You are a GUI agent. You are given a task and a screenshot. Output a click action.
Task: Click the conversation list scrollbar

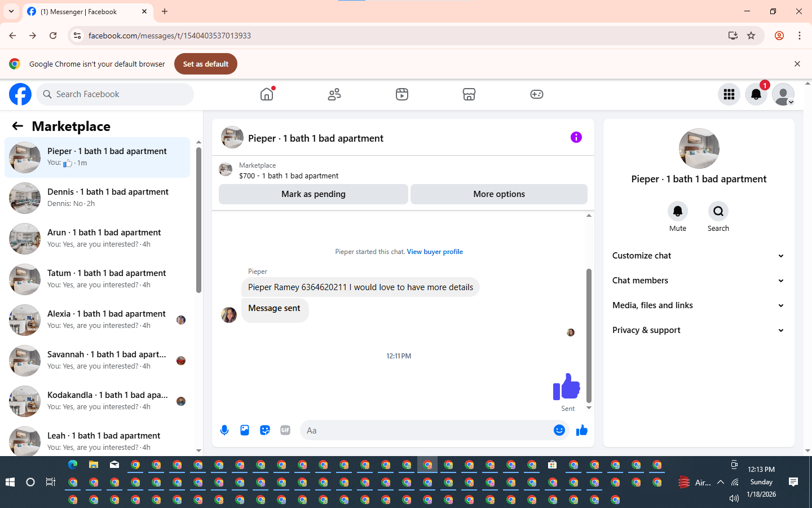198,220
